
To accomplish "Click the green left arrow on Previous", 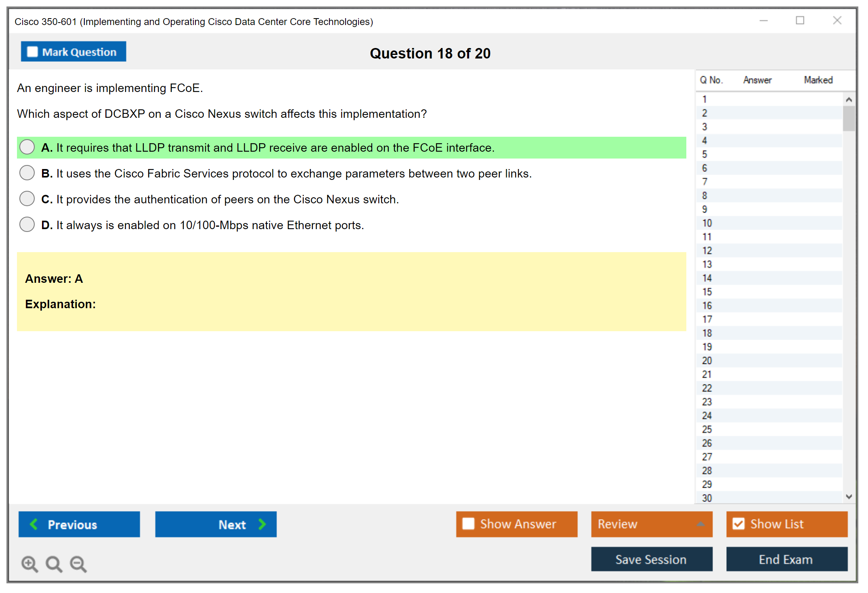I will pyautogui.click(x=34, y=524).
